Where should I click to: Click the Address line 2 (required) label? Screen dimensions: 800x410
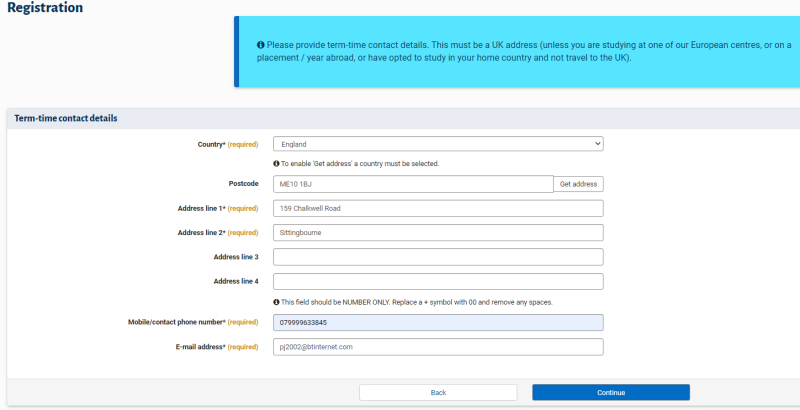[218, 233]
